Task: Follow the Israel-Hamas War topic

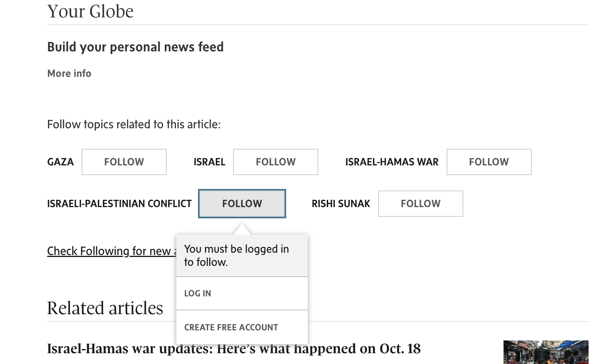Action: tap(489, 162)
